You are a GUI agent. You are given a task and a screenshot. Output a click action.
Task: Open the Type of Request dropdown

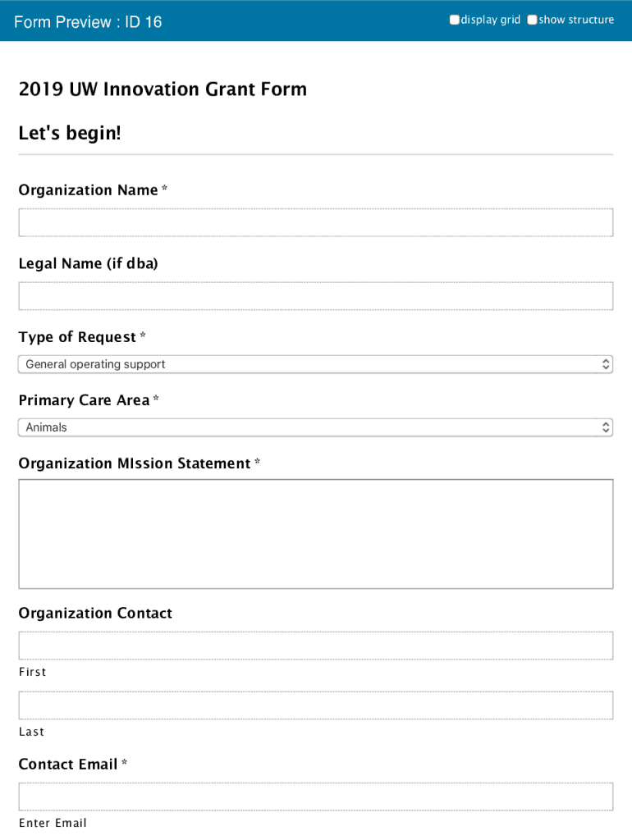[x=315, y=364]
